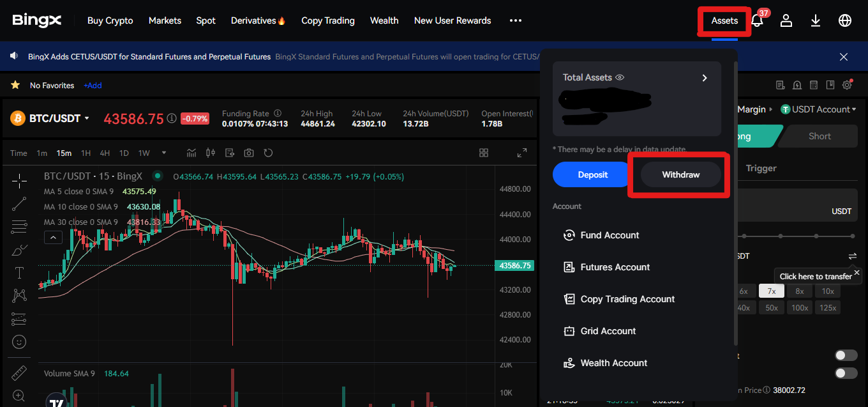
Task: Open the Wealth menu
Action: pyautogui.click(x=384, y=20)
